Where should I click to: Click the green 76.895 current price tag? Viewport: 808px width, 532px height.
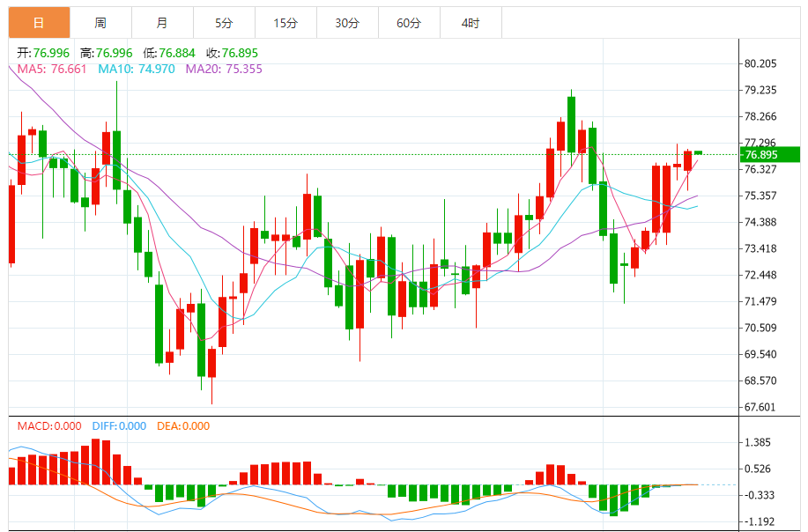tap(770, 155)
